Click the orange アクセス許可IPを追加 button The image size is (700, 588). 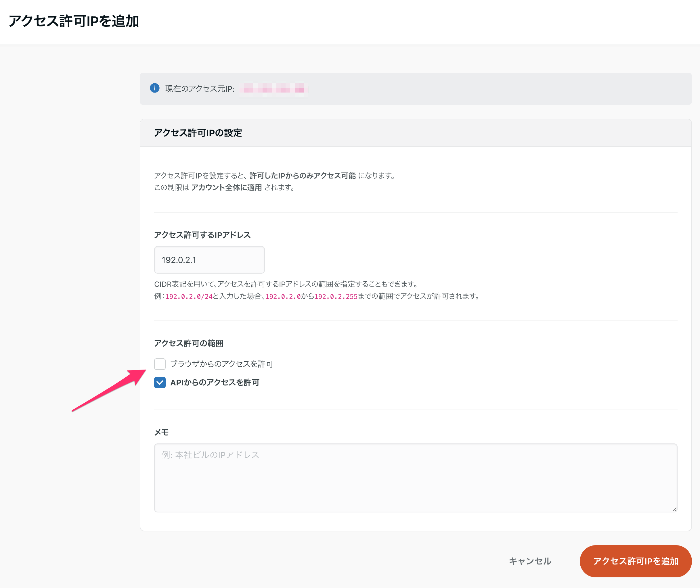click(x=635, y=561)
